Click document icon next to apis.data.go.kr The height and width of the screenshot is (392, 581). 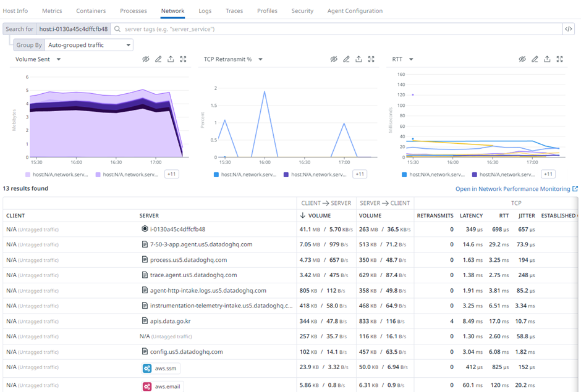coord(145,321)
